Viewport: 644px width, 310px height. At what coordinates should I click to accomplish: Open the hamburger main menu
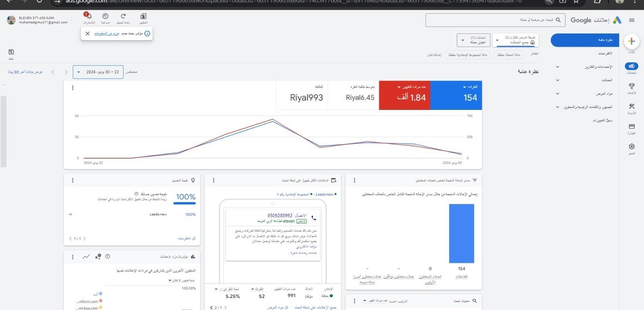point(631,20)
